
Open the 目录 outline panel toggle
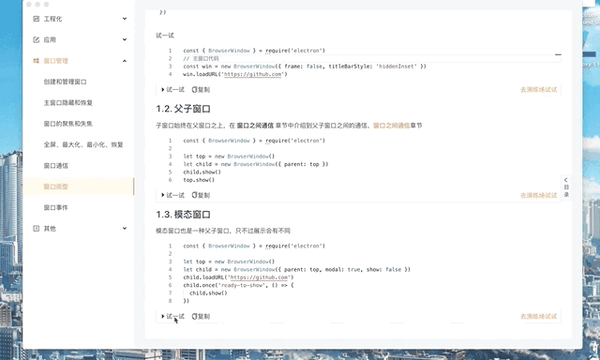(x=566, y=187)
